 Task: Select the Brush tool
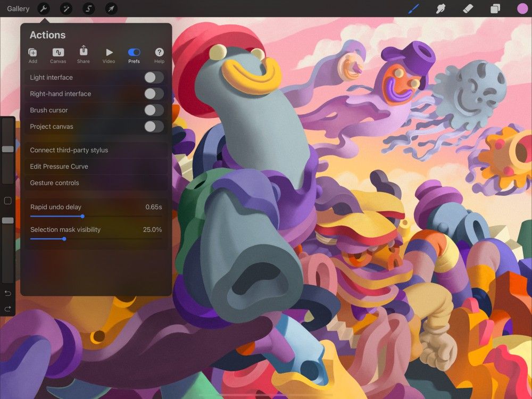click(413, 9)
